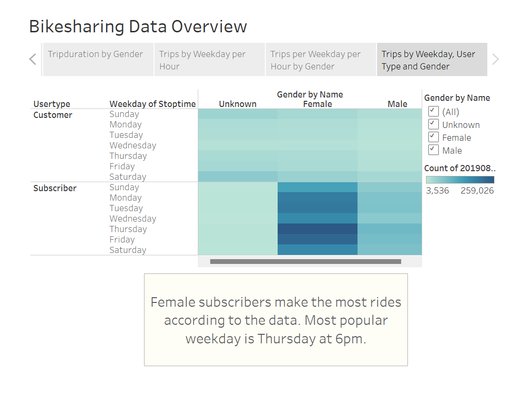Toggle the Female filter checkbox

pyautogui.click(x=433, y=136)
